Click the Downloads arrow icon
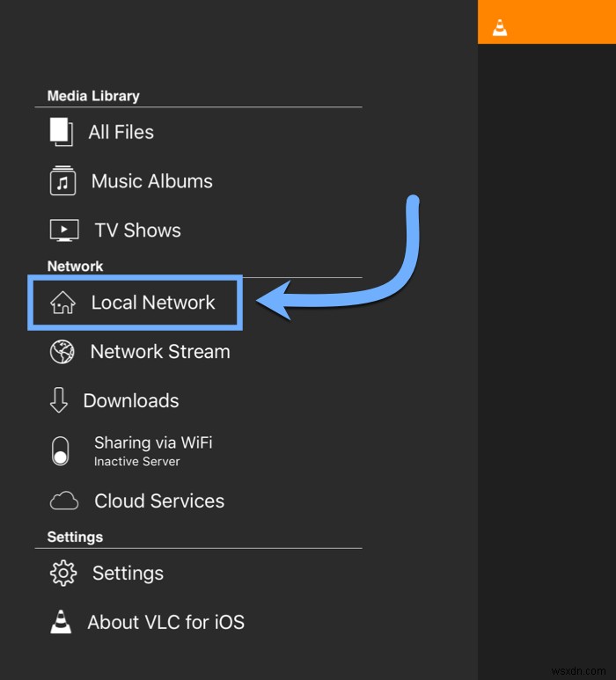Screen dimensions: 616x680 click(59, 401)
